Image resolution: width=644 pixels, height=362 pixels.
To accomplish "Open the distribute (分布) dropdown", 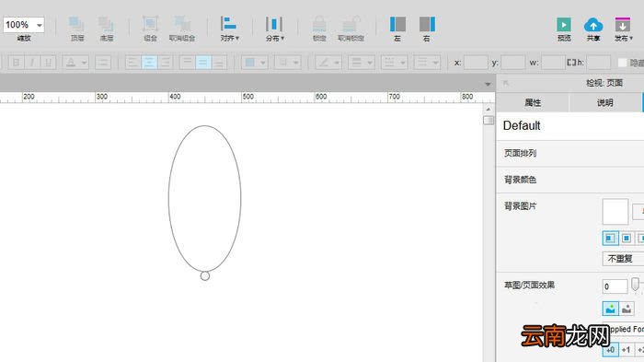I will 274,29.
